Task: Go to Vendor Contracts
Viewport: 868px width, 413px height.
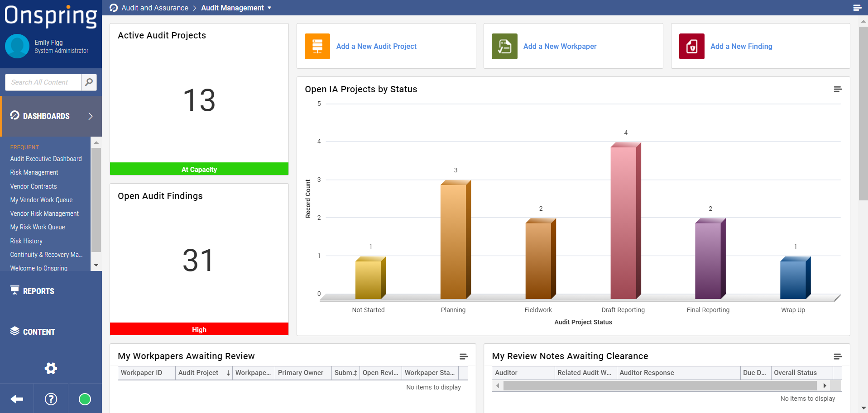Action: click(x=34, y=186)
